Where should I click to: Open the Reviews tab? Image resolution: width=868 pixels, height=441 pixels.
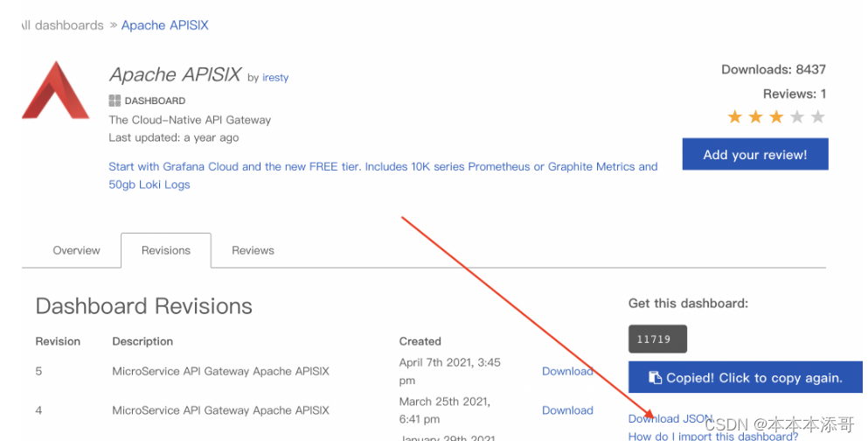253,250
